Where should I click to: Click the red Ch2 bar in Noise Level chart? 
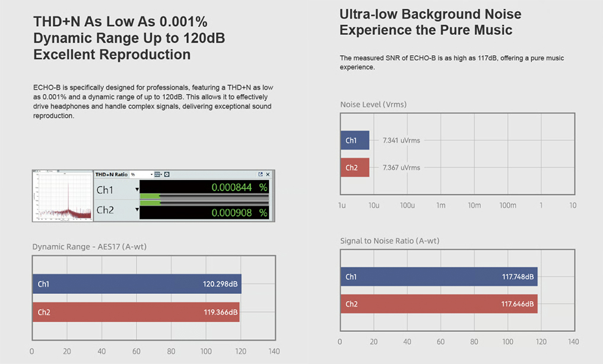(355, 167)
